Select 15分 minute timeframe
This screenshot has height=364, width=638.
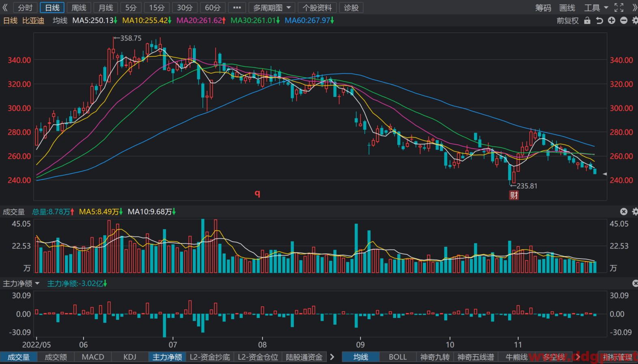(157, 8)
